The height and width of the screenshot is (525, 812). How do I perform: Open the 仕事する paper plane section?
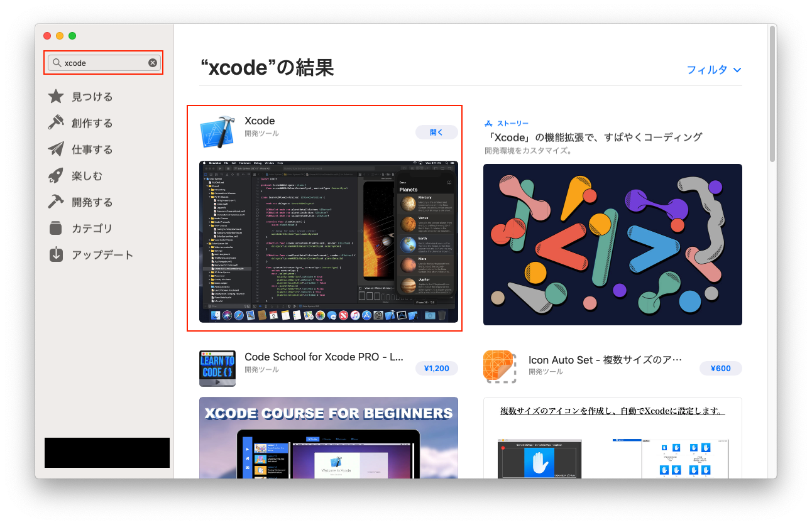click(55, 149)
